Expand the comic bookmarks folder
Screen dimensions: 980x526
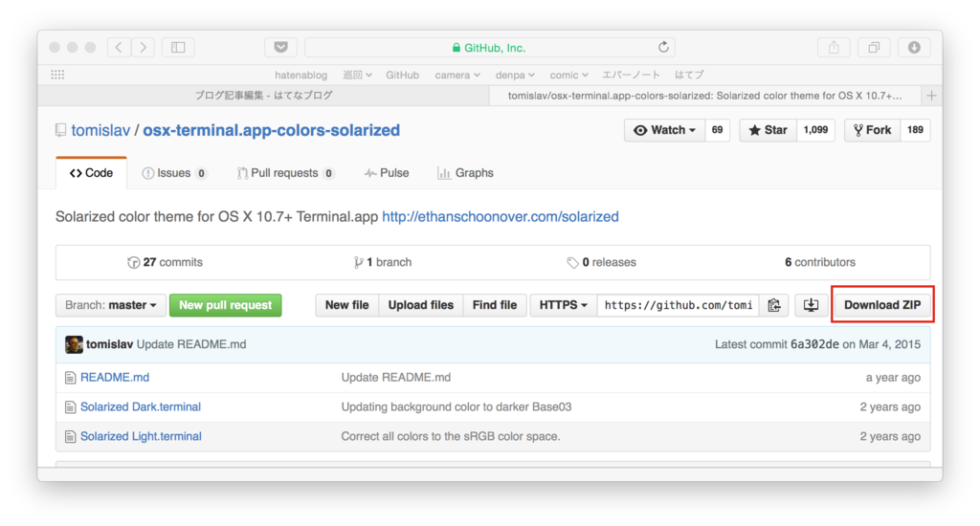568,75
